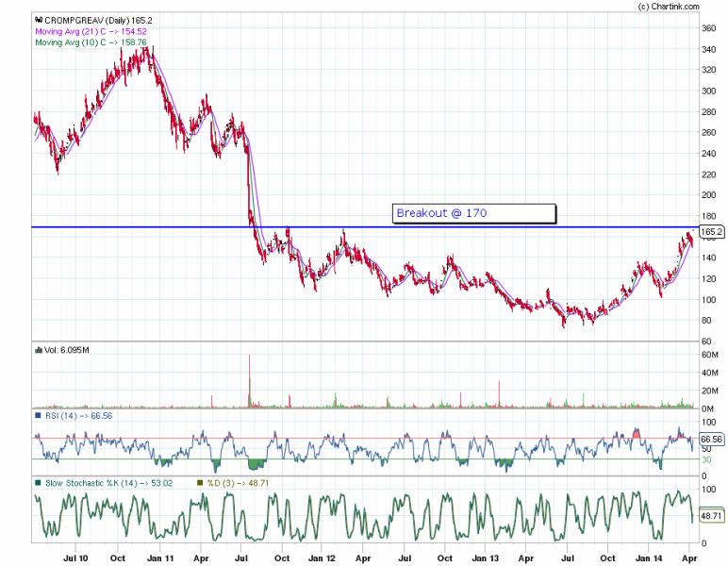Click the candlestick icon beside CROMPGREAV title
The height and width of the screenshot is (566, 728).
37,19
